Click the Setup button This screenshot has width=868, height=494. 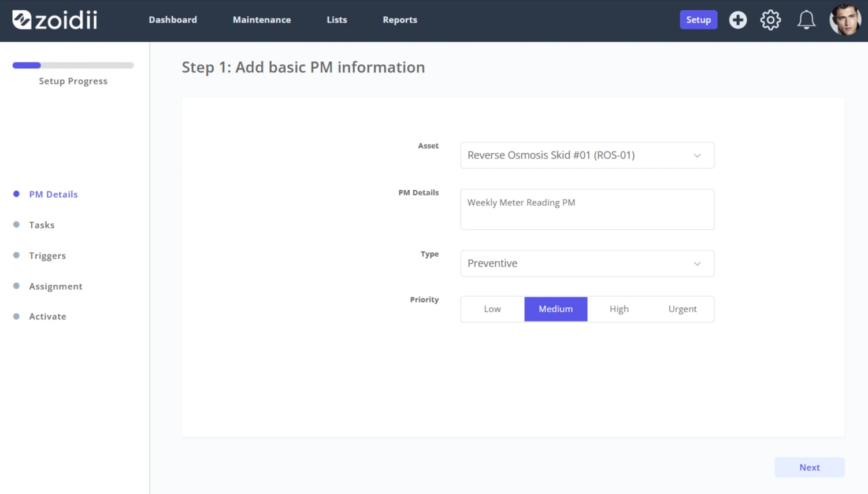[x=698, y=20]
